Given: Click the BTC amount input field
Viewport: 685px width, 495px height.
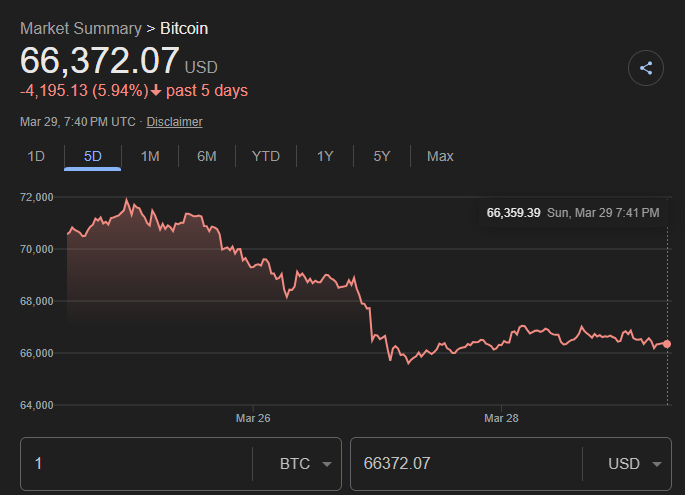Looking at the screenshot, I should pos(136,464).
